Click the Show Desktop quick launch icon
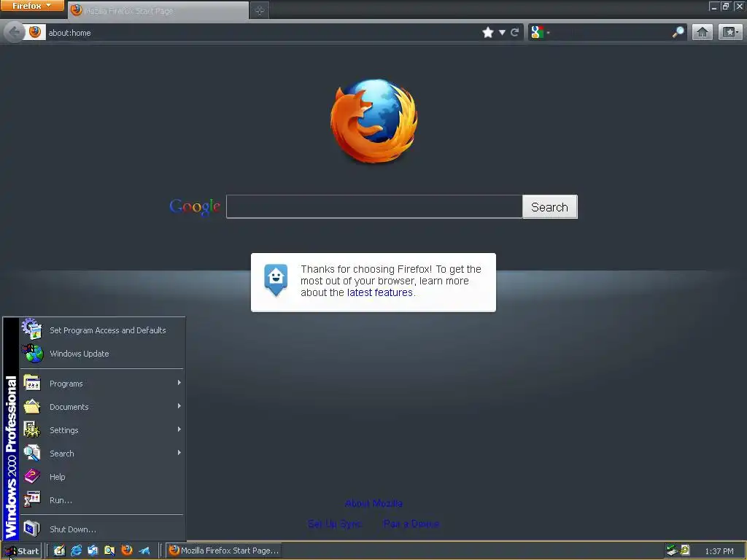 59,551
